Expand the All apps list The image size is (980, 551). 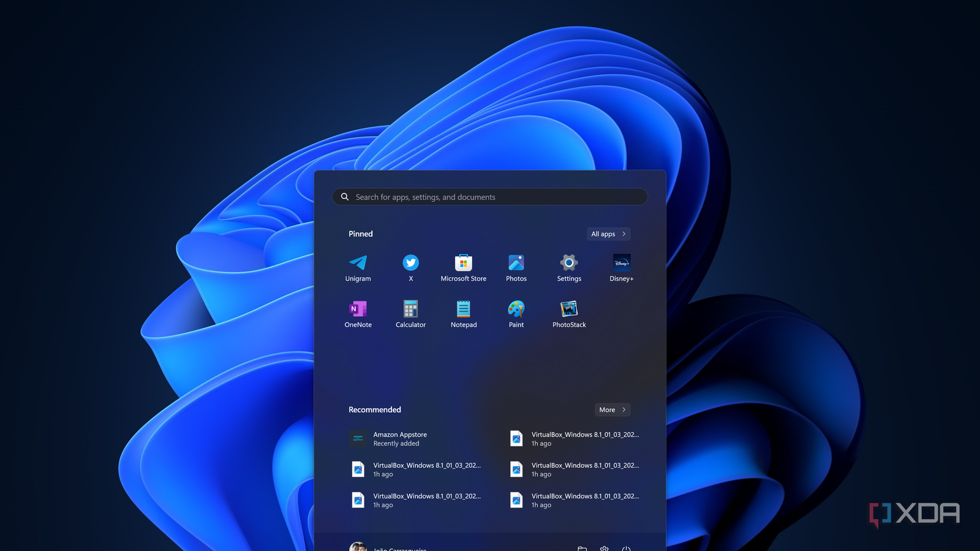click(x=608, y=233)
